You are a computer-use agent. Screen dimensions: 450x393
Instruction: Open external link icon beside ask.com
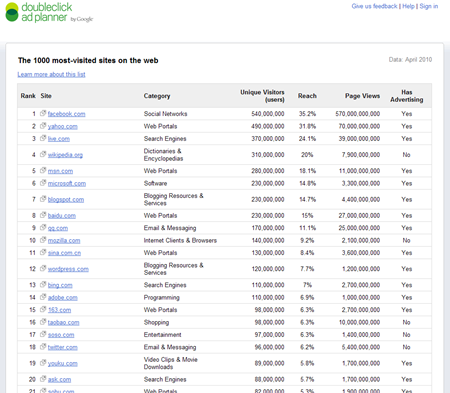(x=43, y=379)
